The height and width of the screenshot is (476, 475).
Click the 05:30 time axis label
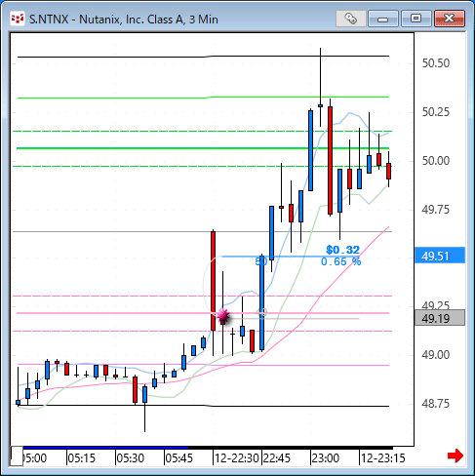131,458
